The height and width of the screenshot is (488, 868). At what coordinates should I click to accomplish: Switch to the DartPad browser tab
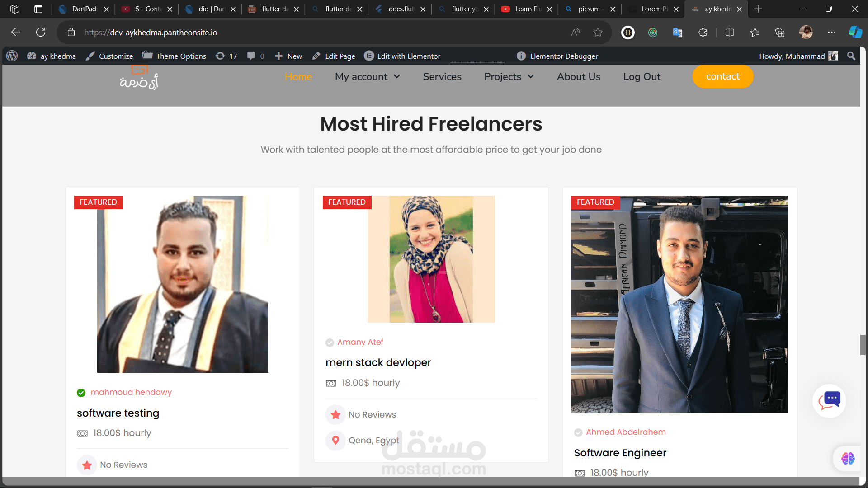coord(84,9)
